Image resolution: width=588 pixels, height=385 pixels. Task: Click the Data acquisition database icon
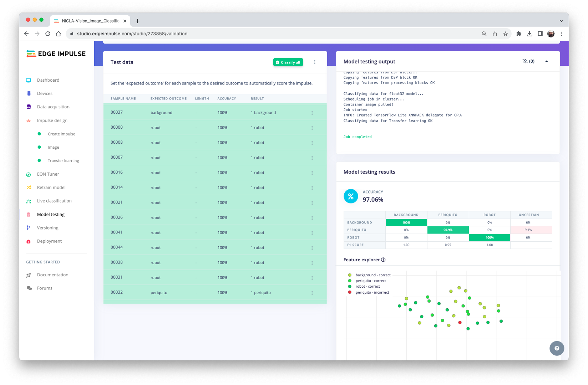[x=29, y=107]
